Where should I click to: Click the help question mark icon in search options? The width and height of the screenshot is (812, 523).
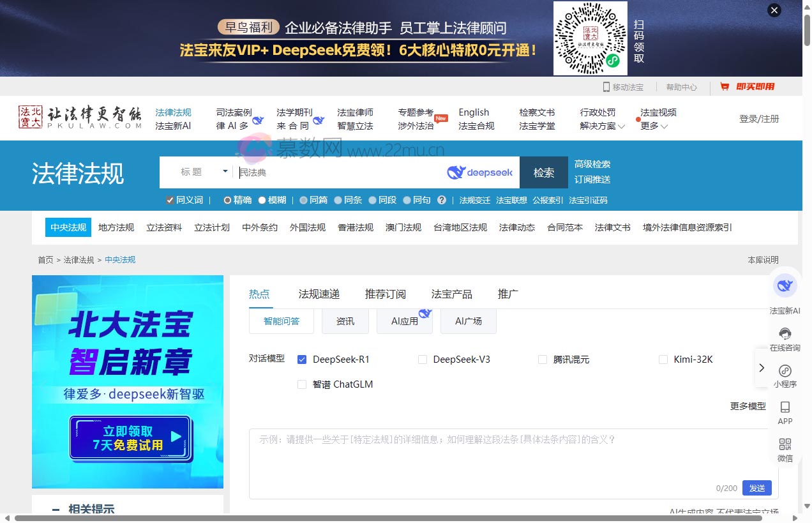point(442,200)
